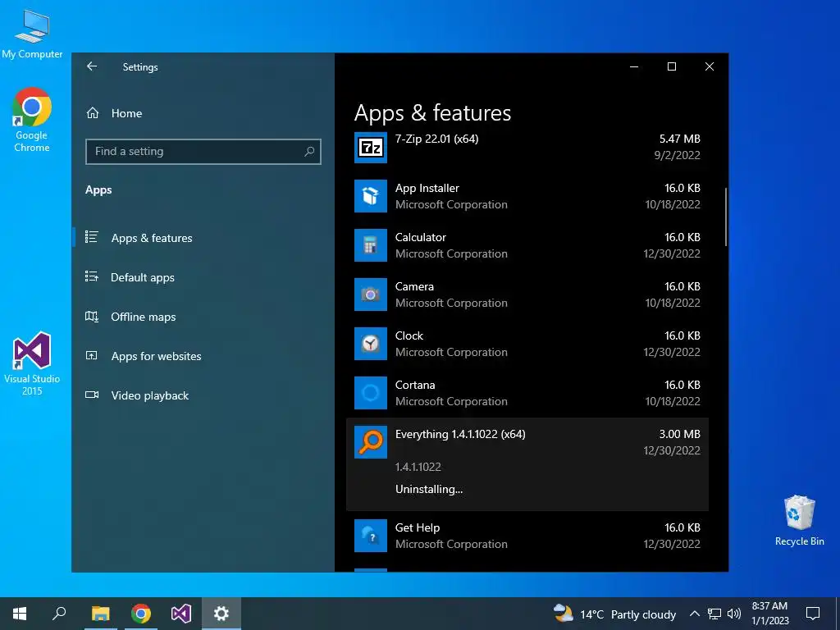
Task: Click the Settings gear taskbar button
Action: pyautogui.click(x=221, y=614)
